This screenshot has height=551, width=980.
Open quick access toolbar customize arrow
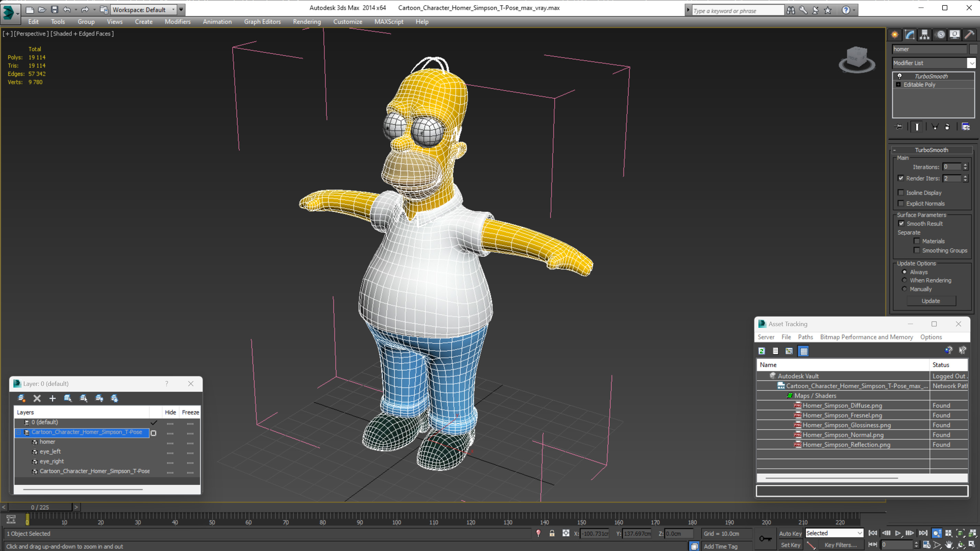[181, 10]
